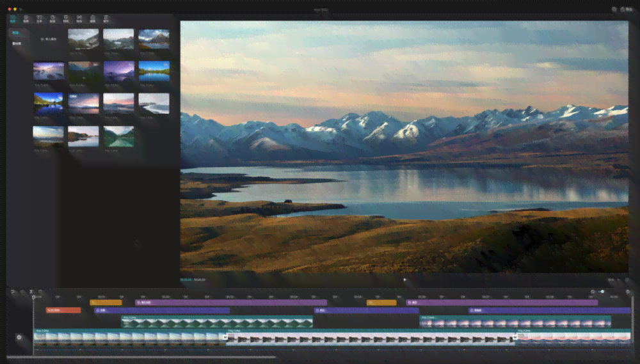Open the Effects tab icon, fifth in toolbar
Image resolution: width=640 pixels, height=364 pixels.
66,19
